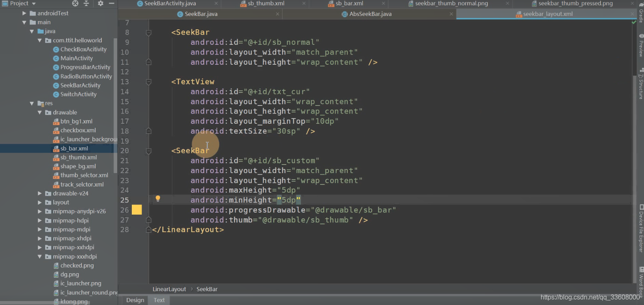644x305 pixels.
Task: Select SwitchActivity in project tree
Action: coord(79,94)
